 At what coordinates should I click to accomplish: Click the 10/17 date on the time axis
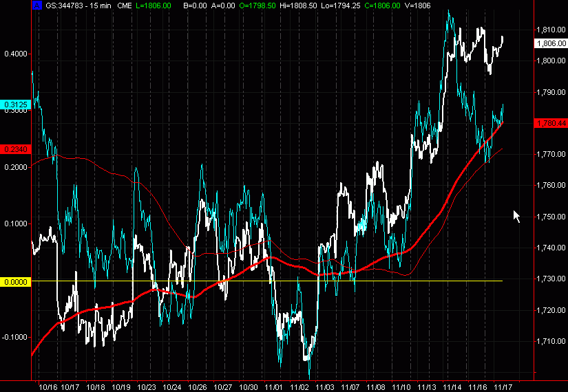70,387
